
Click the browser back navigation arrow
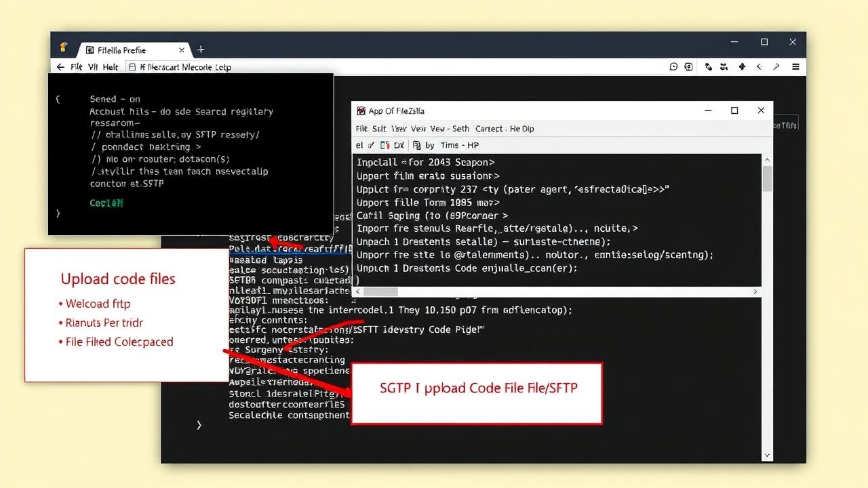click(759, 66)
